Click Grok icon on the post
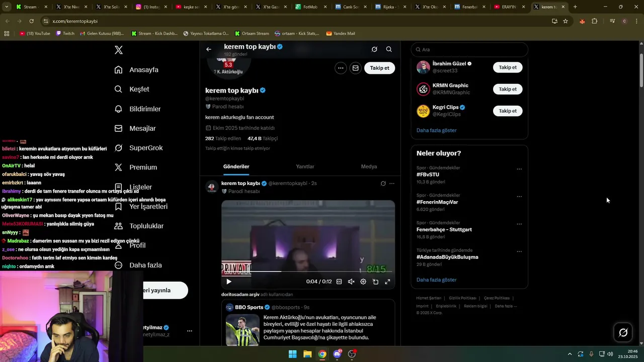Screen dimensions: 644x362 point(383,184)
